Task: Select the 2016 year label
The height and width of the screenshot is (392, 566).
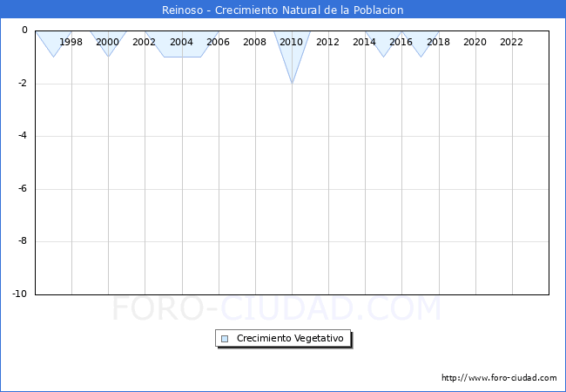Action: point(401,42)
